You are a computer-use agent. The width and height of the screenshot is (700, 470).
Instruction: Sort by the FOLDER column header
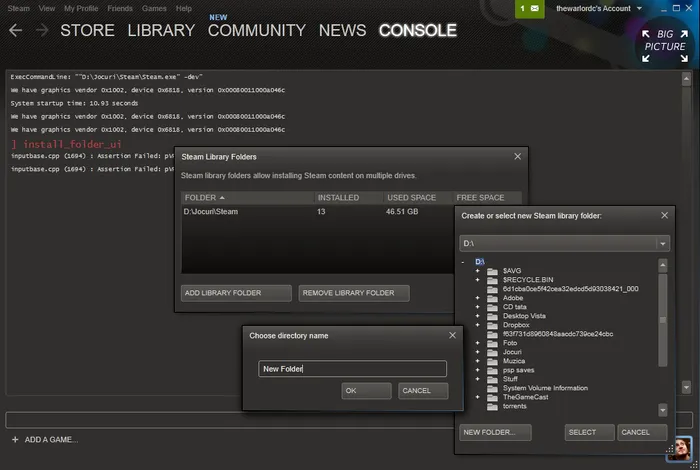(x=248, y=198)
